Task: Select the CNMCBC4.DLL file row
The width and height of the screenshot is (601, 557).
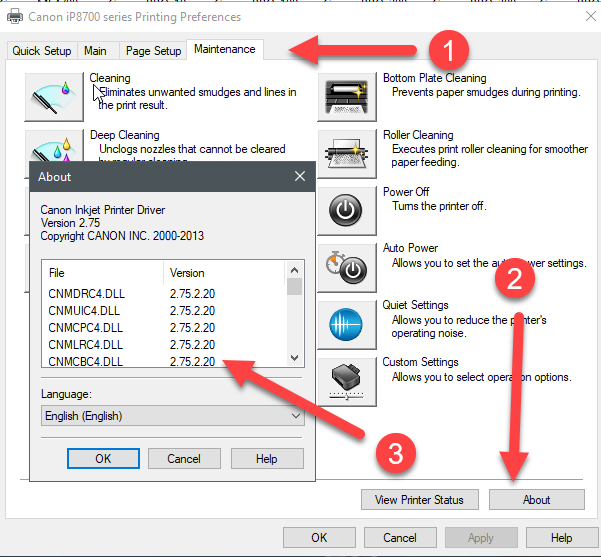Action: tap(164, 361)
